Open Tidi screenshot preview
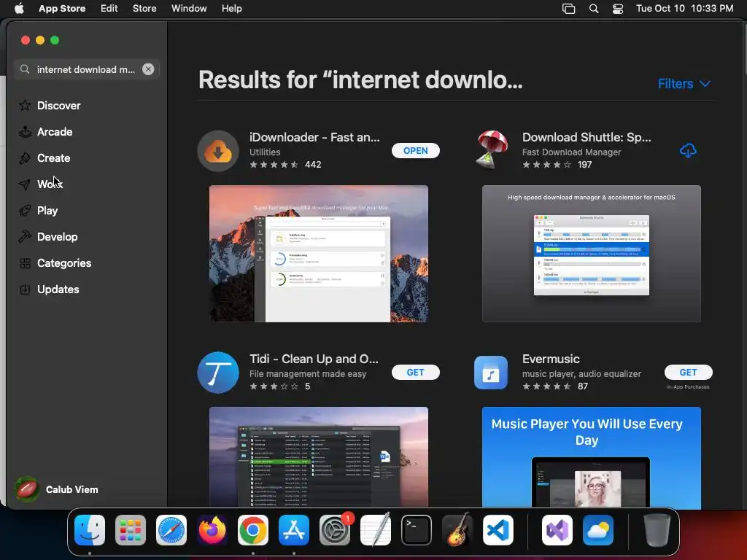The width and height of the screenshot is (747, 560). (x=319, y=457)
